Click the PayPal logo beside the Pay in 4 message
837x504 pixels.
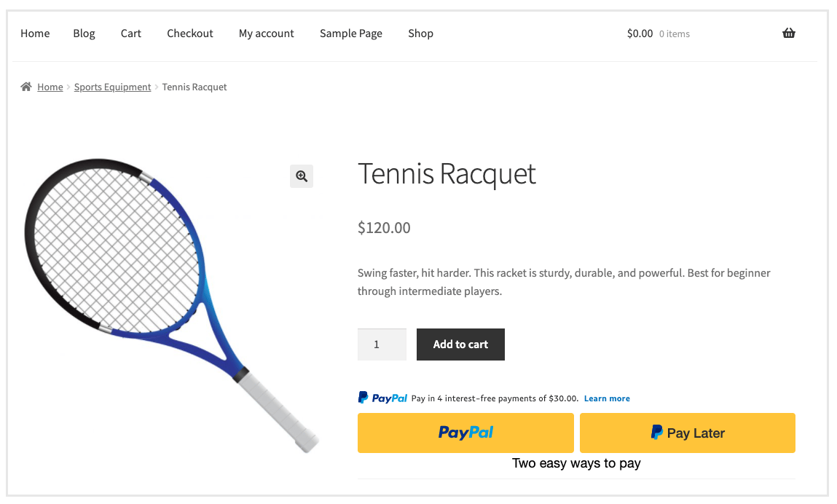[382, 398]
